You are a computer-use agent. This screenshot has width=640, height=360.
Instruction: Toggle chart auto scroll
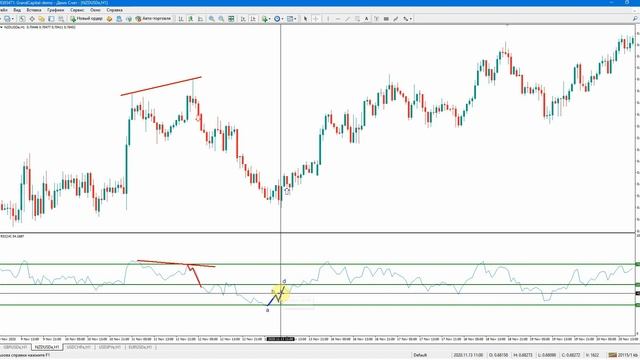point(243,19)
